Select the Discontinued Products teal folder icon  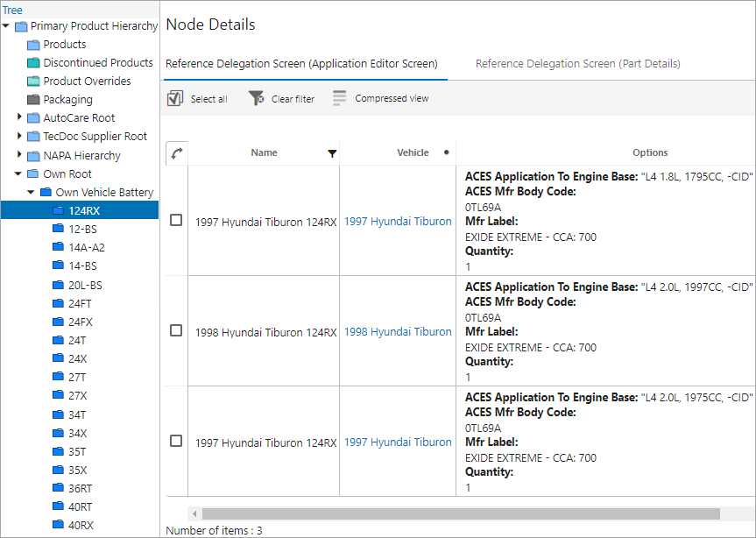(x=33, y=63)
